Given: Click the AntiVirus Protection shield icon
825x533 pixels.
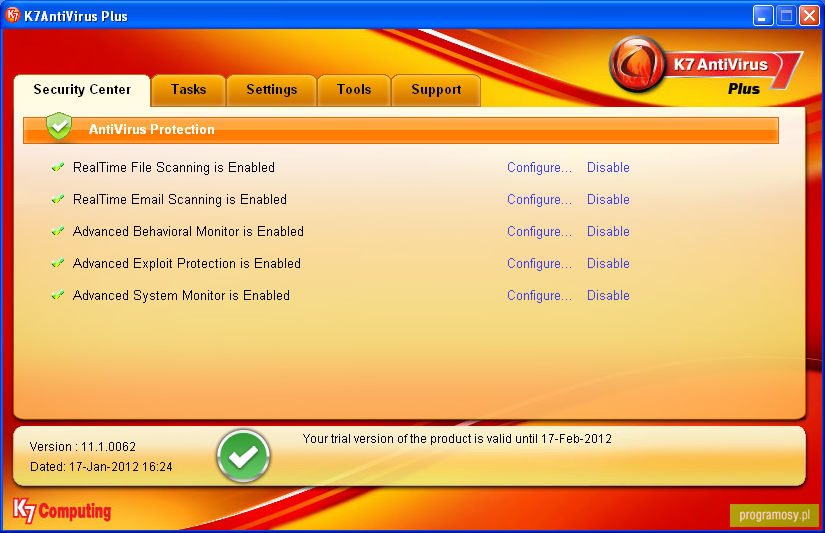Looking at the screenshot, I should point(59,126).
